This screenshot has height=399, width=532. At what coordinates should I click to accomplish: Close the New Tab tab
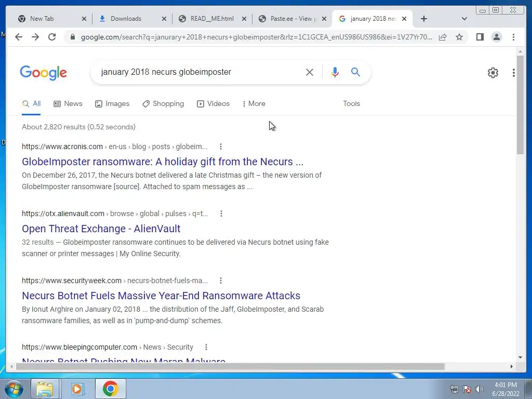pyautogui.click(x=84, y=19)
